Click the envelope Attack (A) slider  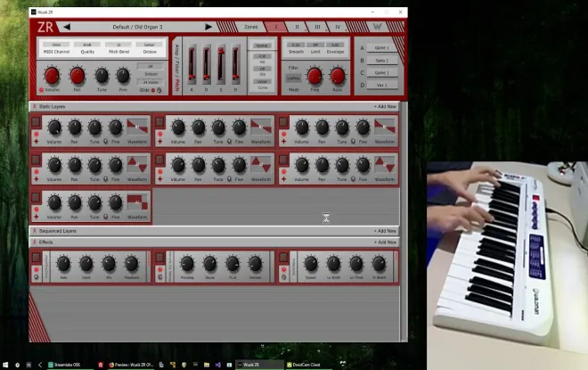coord(192,64)
